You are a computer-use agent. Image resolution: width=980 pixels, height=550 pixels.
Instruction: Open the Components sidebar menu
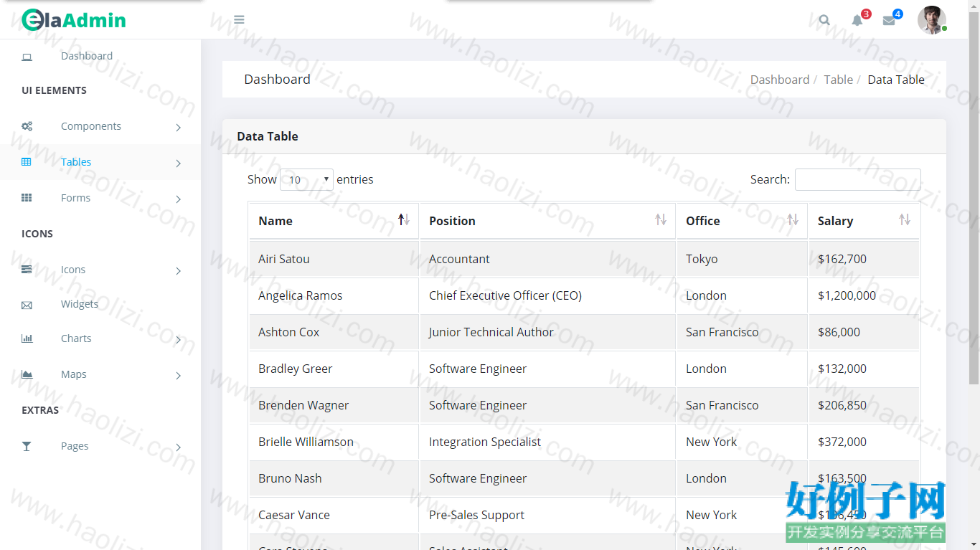coord(91,126)
